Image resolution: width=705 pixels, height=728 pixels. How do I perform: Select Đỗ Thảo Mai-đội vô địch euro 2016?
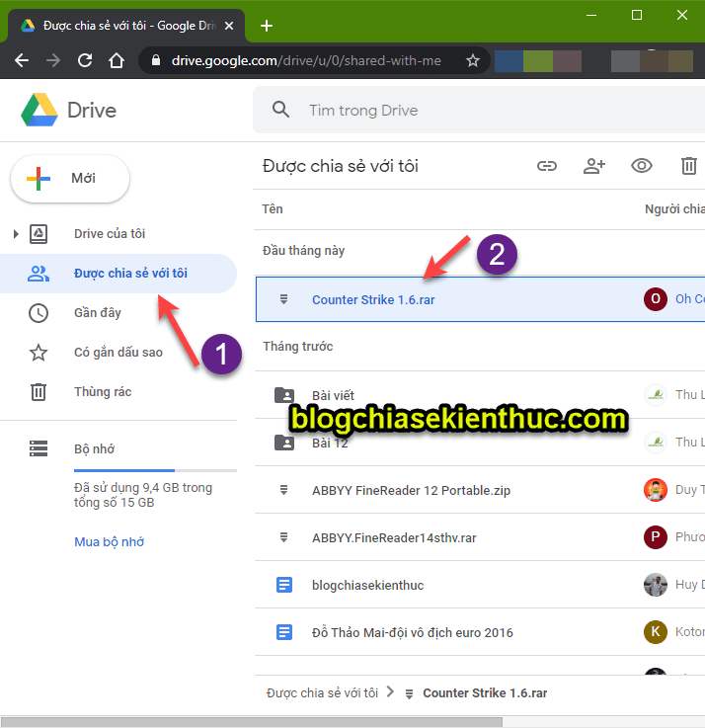(480, 632)
